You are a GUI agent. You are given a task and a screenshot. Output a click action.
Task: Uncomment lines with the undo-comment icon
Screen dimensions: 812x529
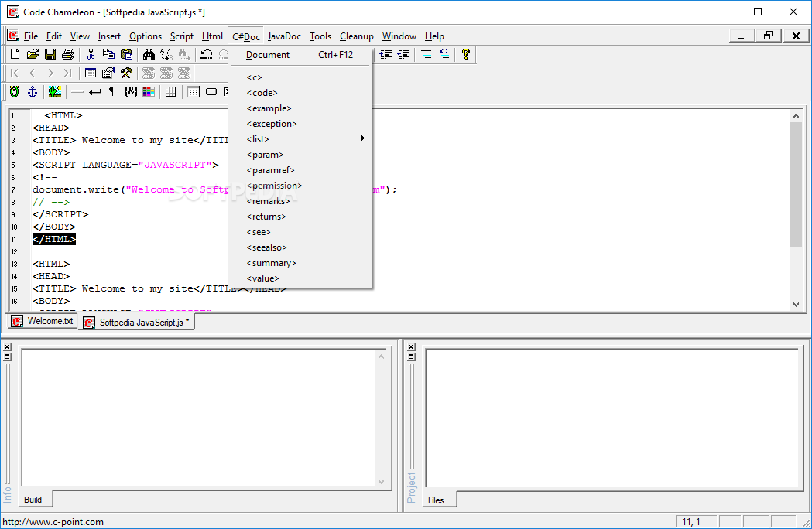444,54
